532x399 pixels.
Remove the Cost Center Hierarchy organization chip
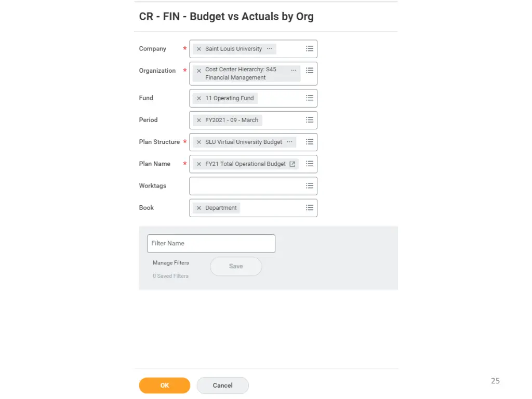(198, 71)
